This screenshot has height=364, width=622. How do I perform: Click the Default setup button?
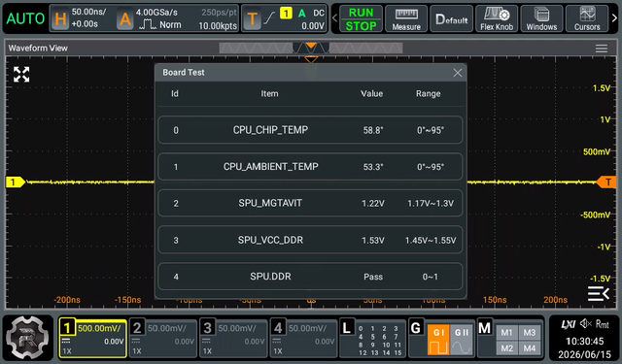point(451,18)
